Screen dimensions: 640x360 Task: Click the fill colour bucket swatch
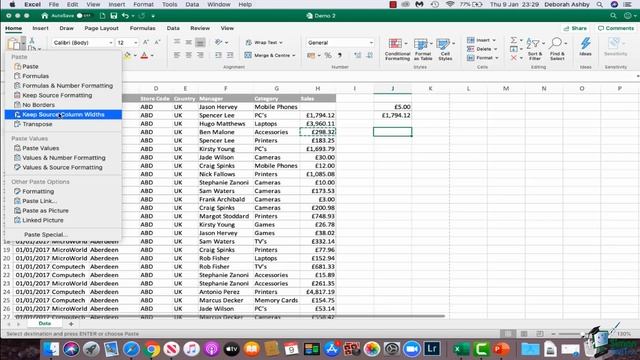tap(127, 56)
